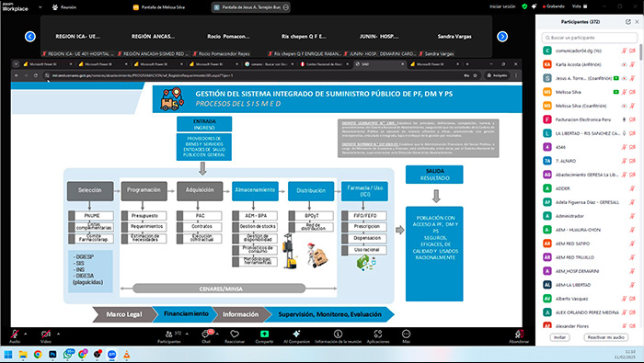Click the Reactivar mi audio button

[x=605, y=337]
